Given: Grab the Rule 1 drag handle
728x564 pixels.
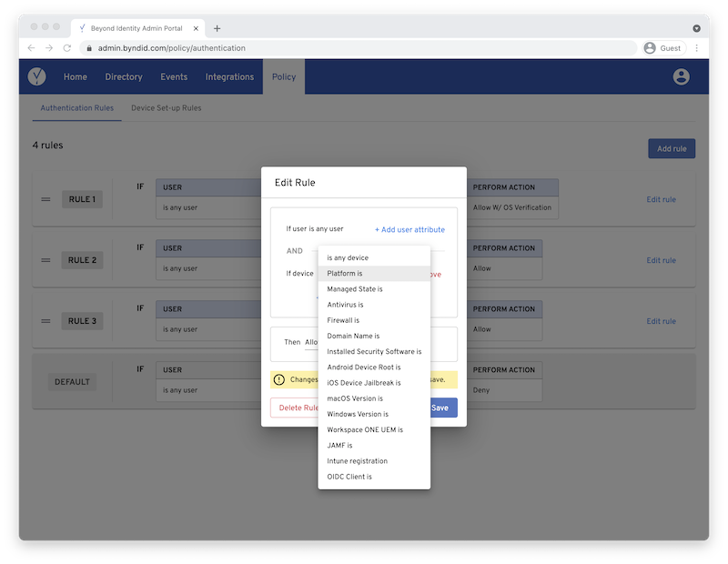Looking at the screenshot, I should [x=45, y=199].
